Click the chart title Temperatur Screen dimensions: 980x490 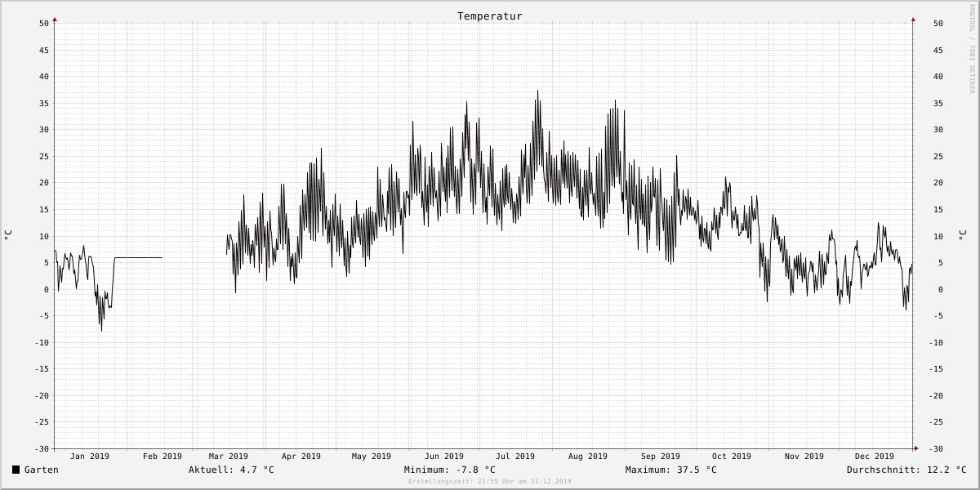click(x=489, y=16)
